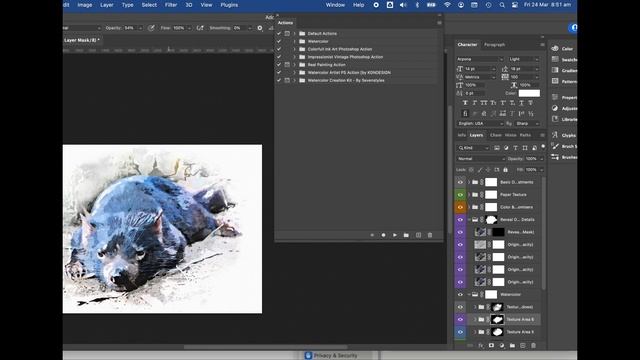Image resolution: width=640 pixels, height=360 pixels.
Task: Open the Patterns panel icon in side dock
Action: pyautogui.click(x=555, y=81)
